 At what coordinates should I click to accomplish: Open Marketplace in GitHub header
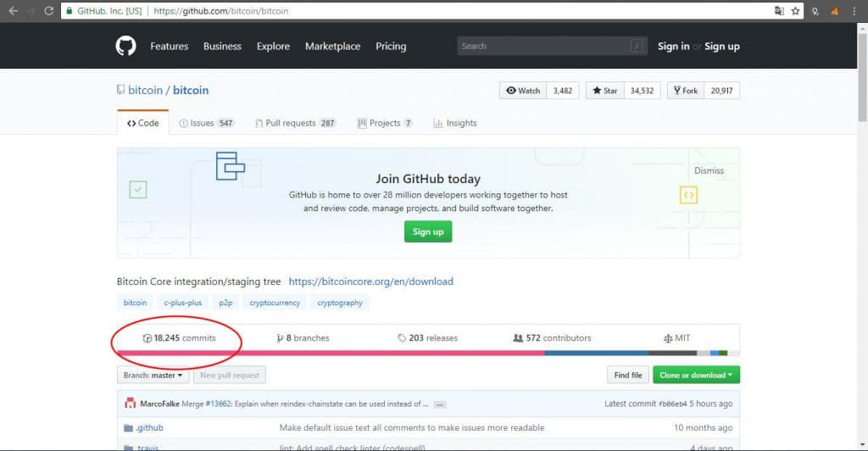[332, 47]
